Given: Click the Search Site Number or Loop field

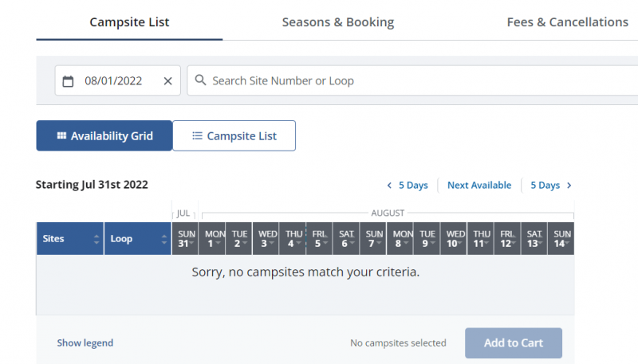Looking at the screenshot, I should pos(415,80).
